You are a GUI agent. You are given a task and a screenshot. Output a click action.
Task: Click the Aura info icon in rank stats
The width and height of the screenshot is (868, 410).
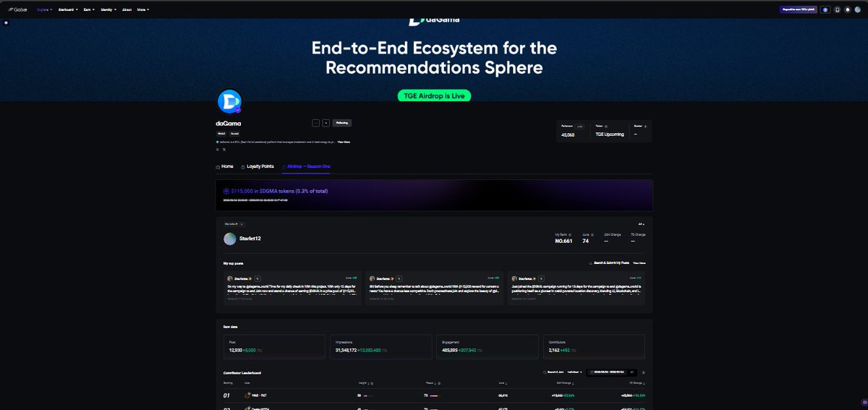click(592, 234)
